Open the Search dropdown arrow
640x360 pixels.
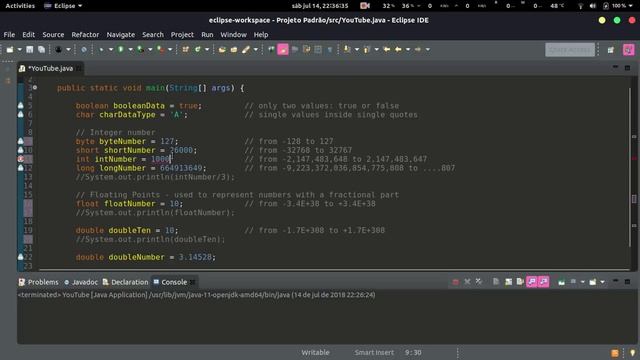256,49
